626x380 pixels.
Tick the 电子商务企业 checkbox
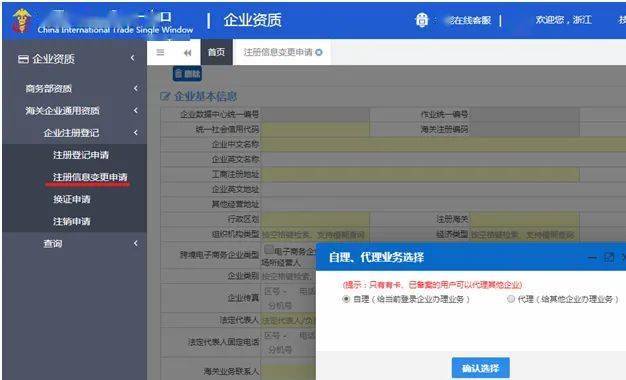[x=269, y=249]
